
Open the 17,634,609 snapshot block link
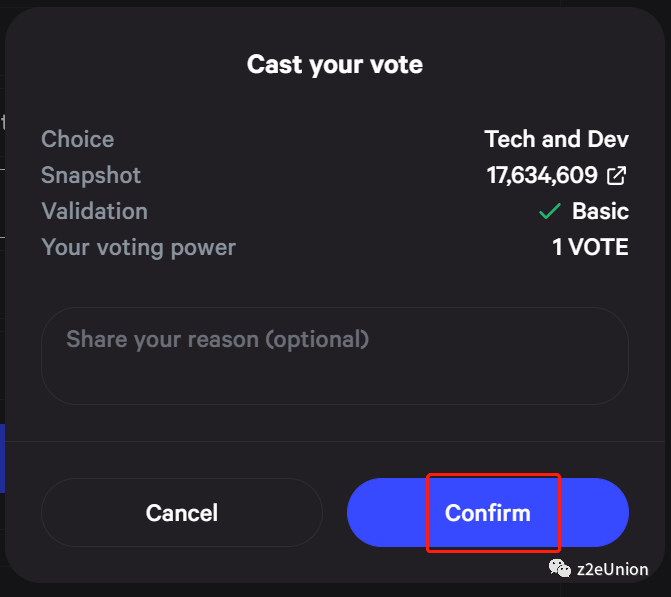pyautogui.click(x=542, y=176)
